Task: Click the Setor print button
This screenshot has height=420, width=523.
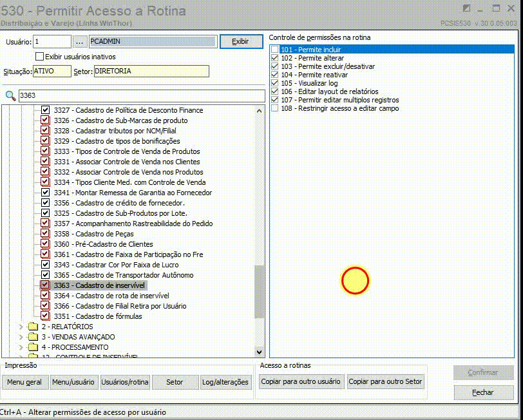Action: tap(175, 382)
